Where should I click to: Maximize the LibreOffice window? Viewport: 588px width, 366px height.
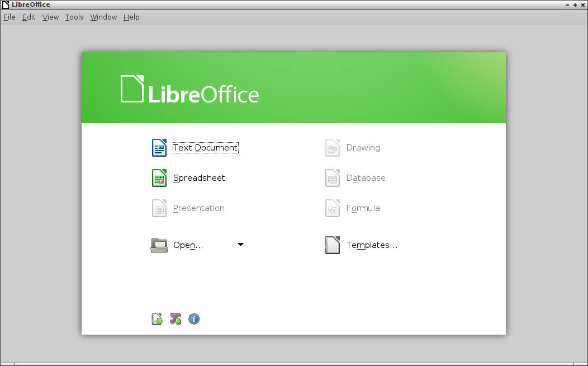pos(575,5)
